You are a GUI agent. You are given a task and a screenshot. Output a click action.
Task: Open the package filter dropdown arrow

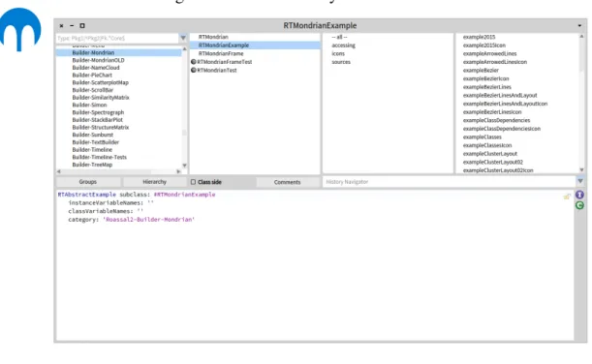tap(183, 38)
